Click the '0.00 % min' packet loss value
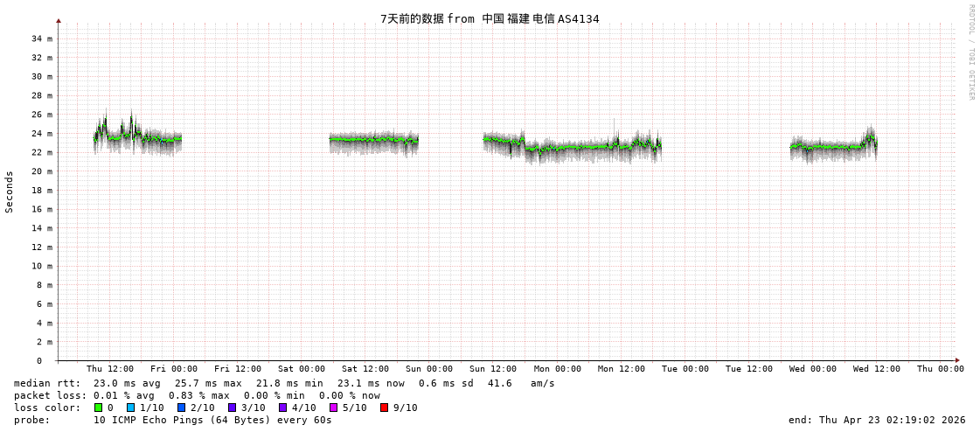 click(275, 396)
